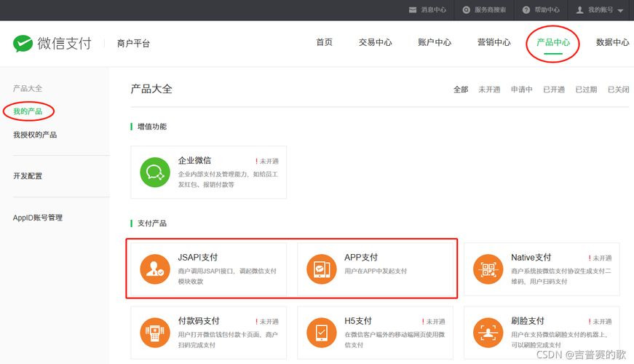Open the 刷脸支付 product title
The height and width of the screenshot is (364, 634).
pyautogui.click(x=528, y=321)
